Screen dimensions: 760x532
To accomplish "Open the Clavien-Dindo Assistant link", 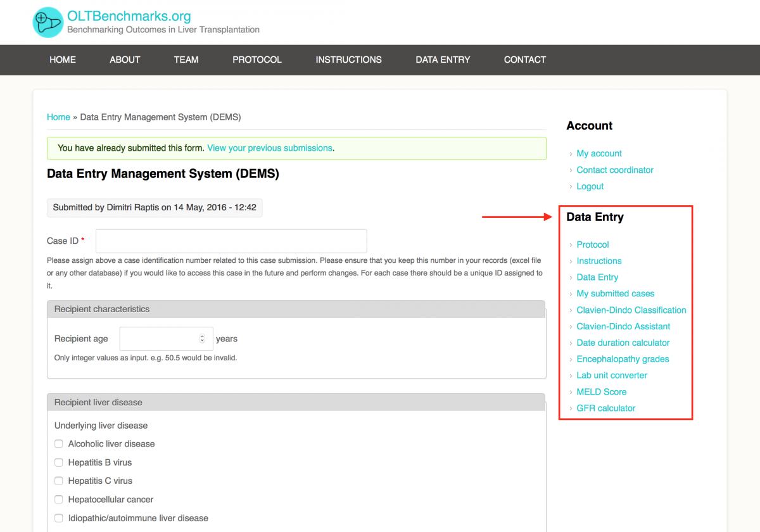I will [623, 327].
